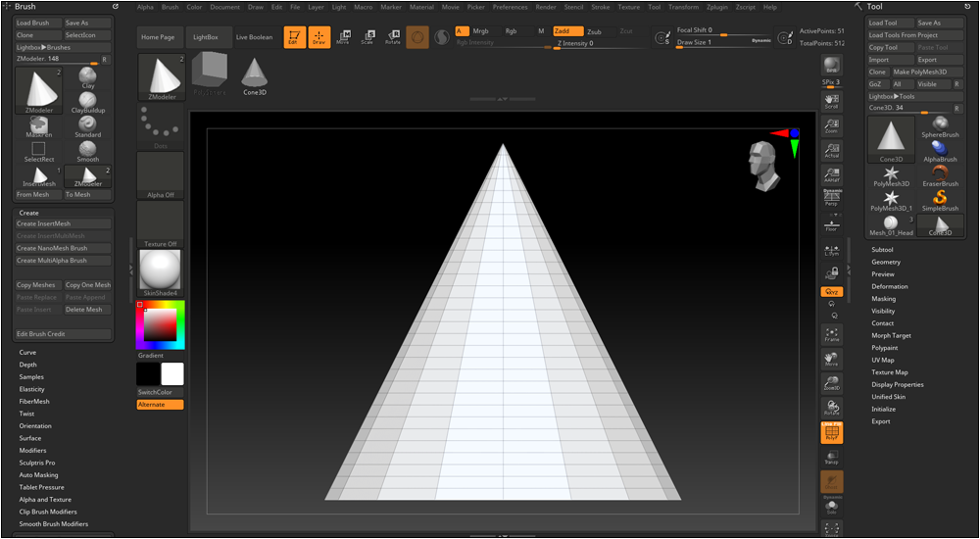This screenshot has width=980, height=539.
Task: Click the SimpleBrush tool icon
Action: (x=940, y=200)
